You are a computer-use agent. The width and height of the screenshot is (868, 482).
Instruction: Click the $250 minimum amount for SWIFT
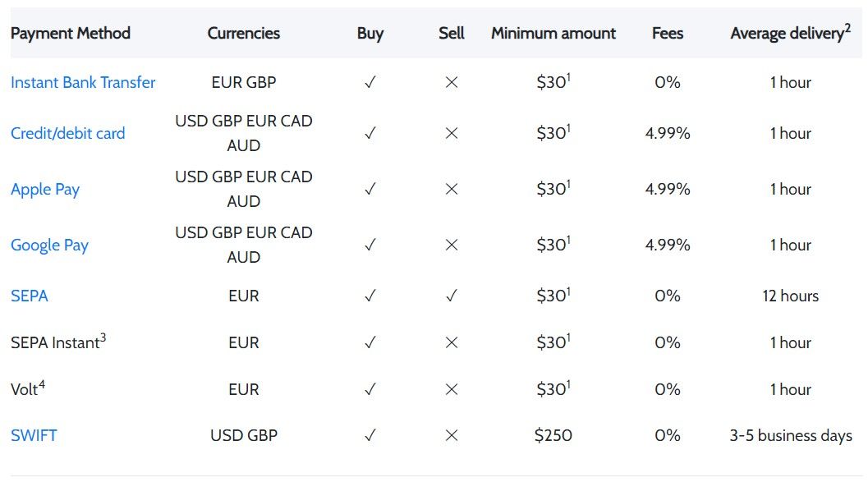pos(553,435)
